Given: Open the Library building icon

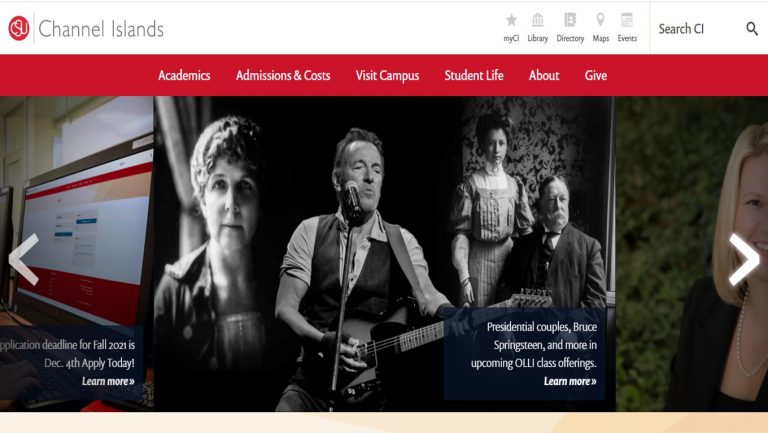Looking at the screenshot, I should 537,20.
